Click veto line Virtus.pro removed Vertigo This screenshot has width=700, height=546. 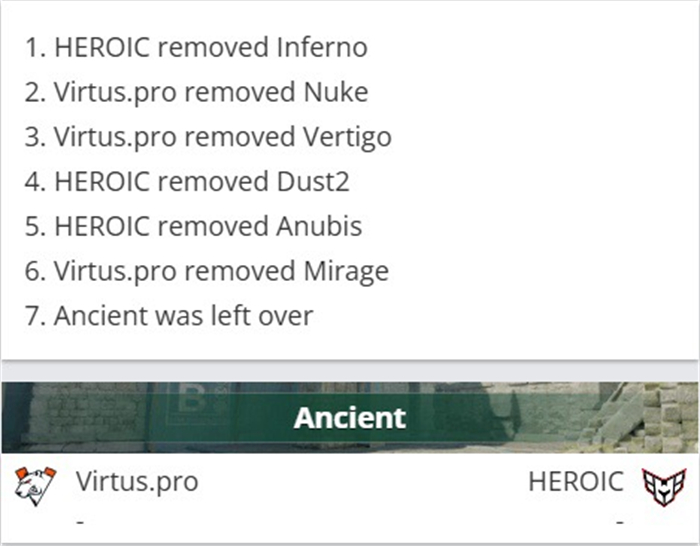point(208,137)
